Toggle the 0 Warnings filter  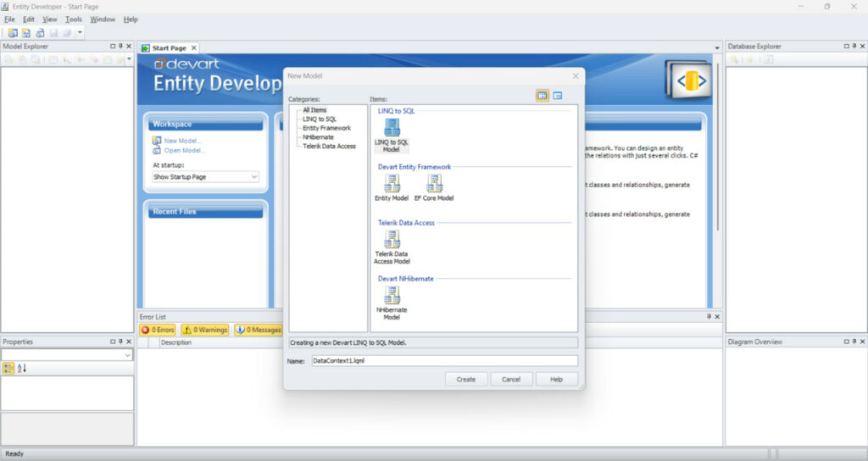pos(205,330)
